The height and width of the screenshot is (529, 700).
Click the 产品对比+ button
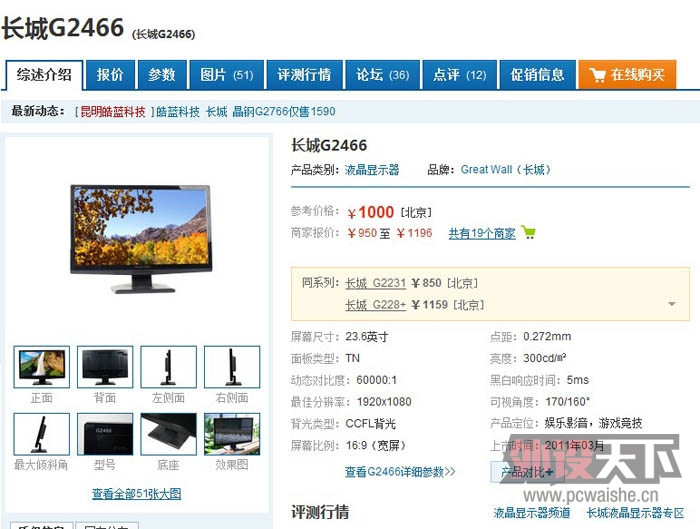pyautogui.click(x=527, y=472)
